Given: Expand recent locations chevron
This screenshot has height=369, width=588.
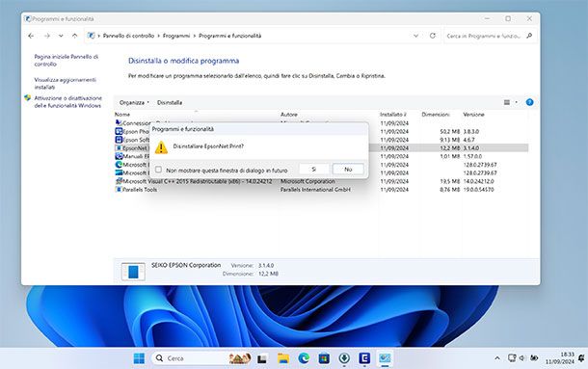Looking at the screenshot, I should pos(61,36).
